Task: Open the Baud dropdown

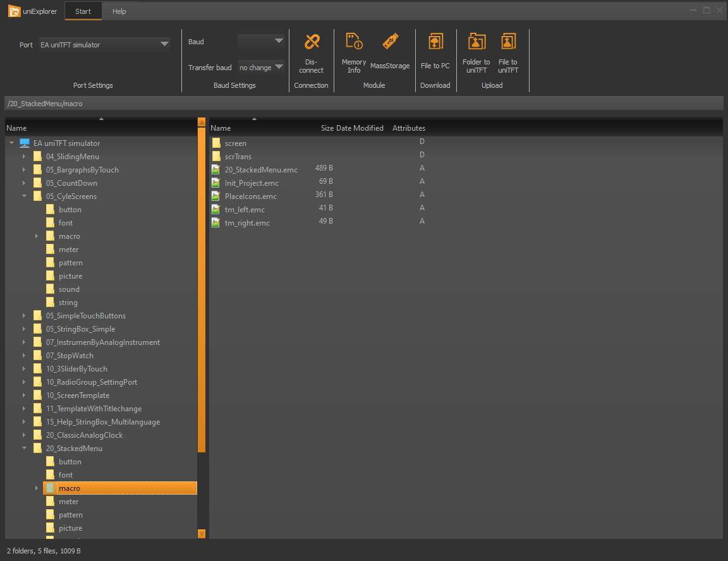Action: coord(261,41)
